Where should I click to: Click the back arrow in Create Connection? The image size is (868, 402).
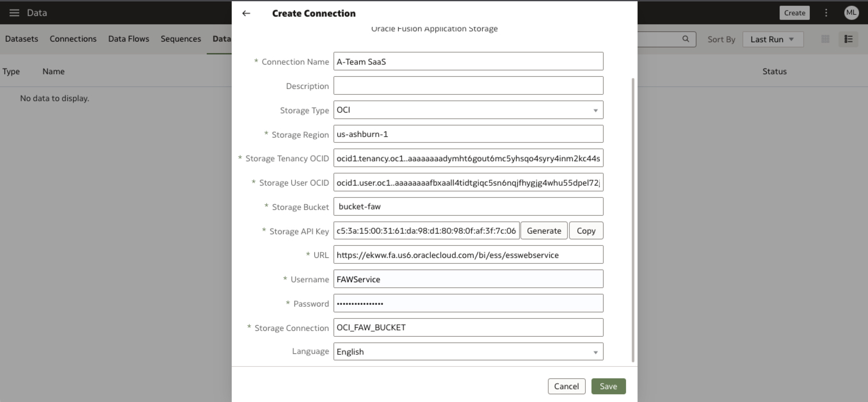[246, 13]
